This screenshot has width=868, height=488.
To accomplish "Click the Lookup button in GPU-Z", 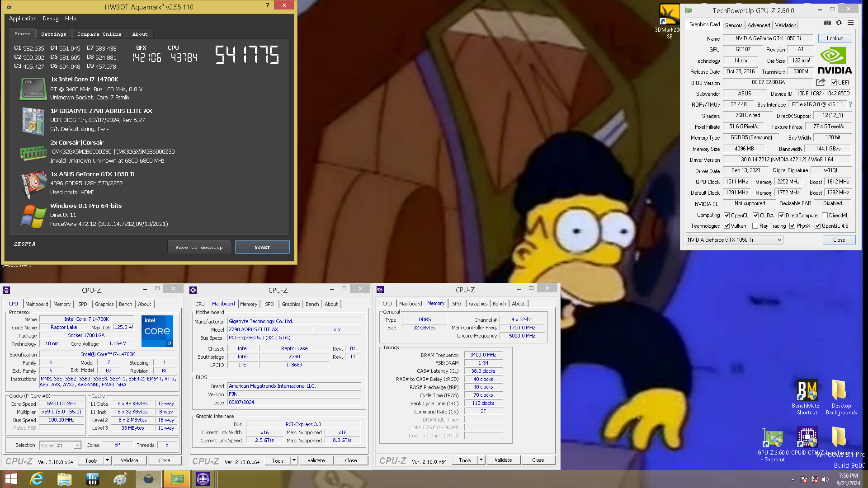I will point(835,38).
